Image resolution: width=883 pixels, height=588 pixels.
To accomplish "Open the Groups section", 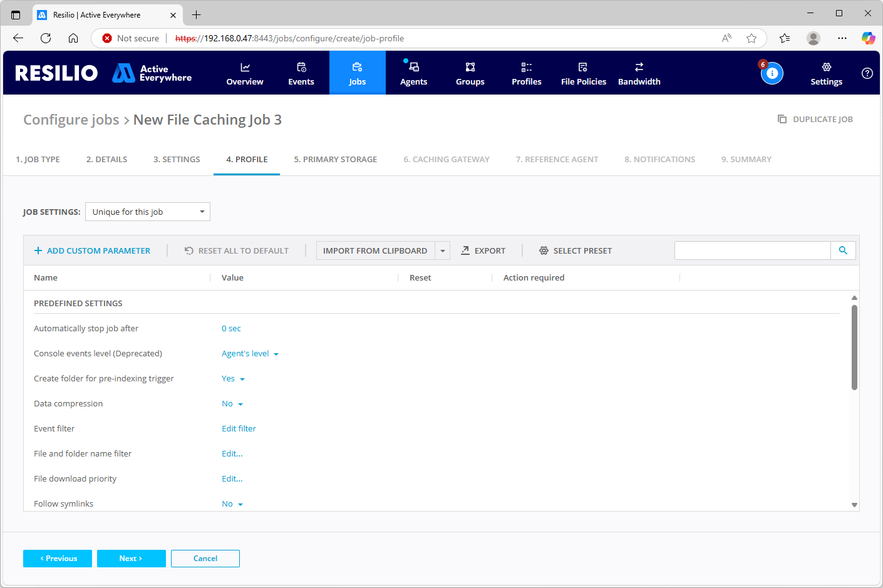I will [470, 73].
